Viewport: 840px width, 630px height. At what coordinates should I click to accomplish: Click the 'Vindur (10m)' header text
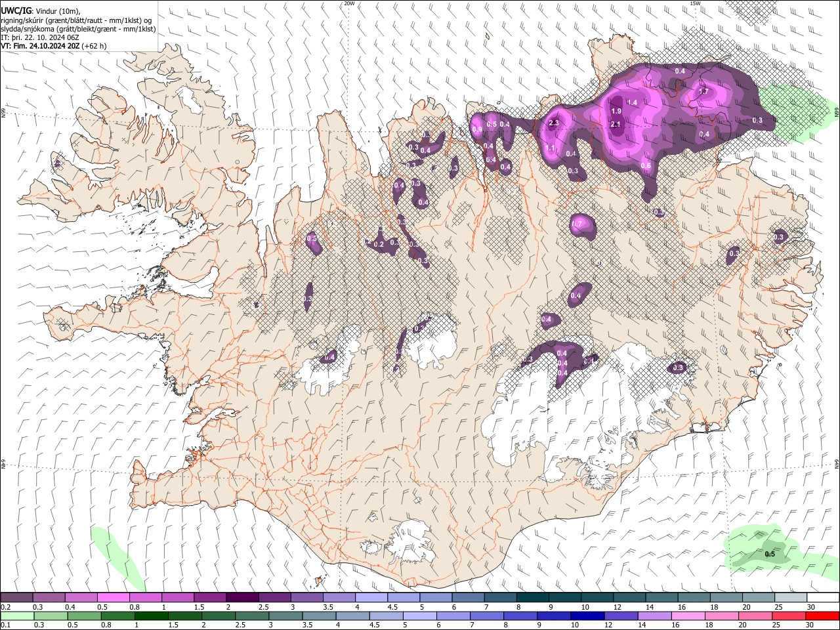57,11
